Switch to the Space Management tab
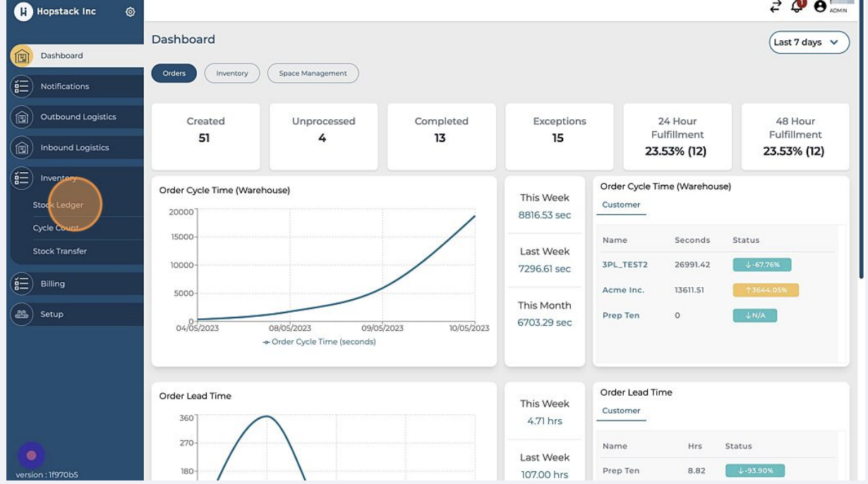Screen dimensions: 868x484 (313, 73)
